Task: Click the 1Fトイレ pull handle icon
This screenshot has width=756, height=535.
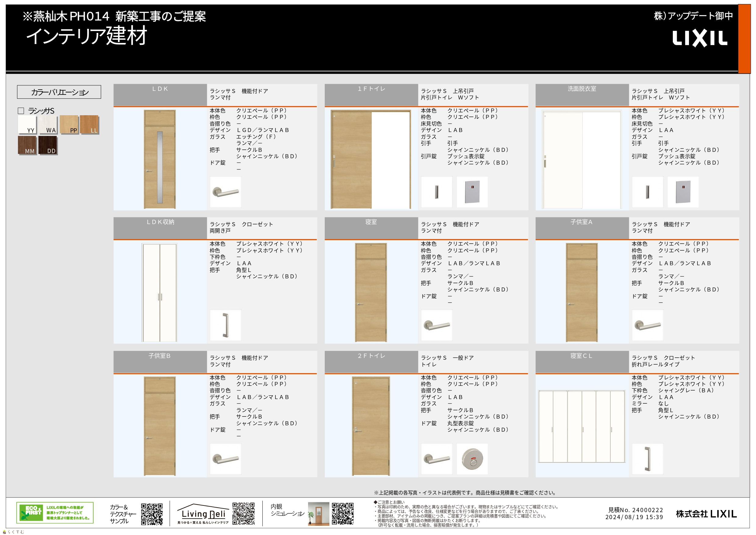Action: tap(437, 192)
